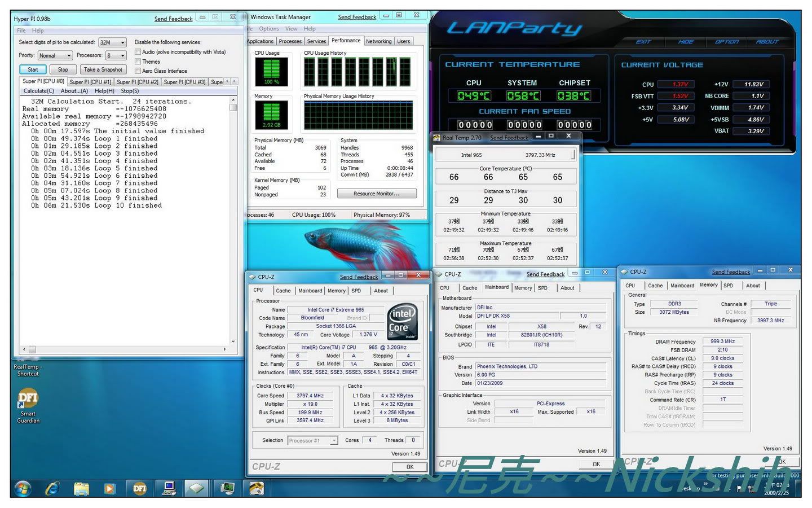812x508 pixels.
Task: Open Task Manager Options menu
Action: pos(269,29)
